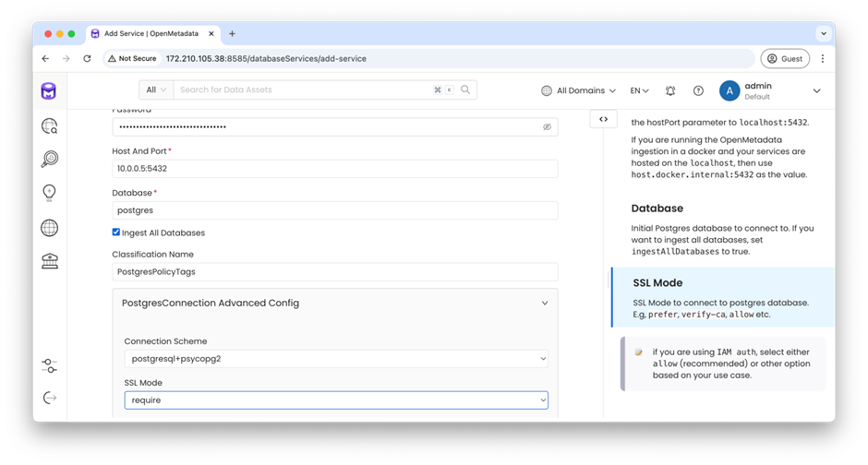Image resolution: width=868 pixels, height=465 pixels.
Task: Open the notifications bell
Action: click(670, 90)
